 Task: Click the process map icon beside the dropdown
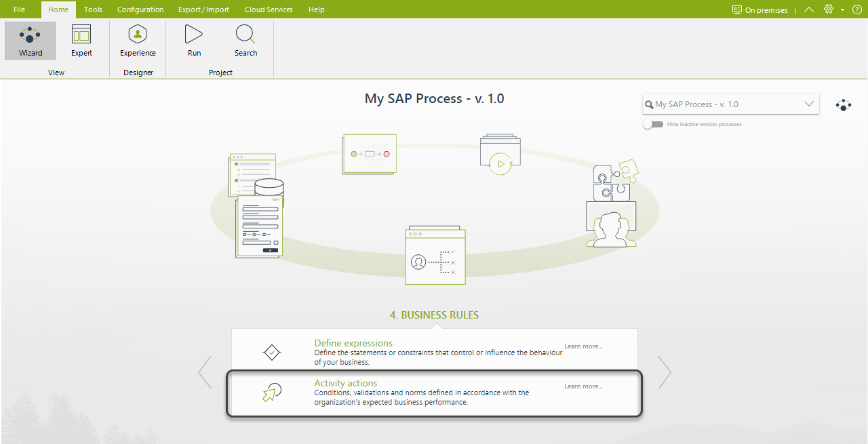click(843, 105)
